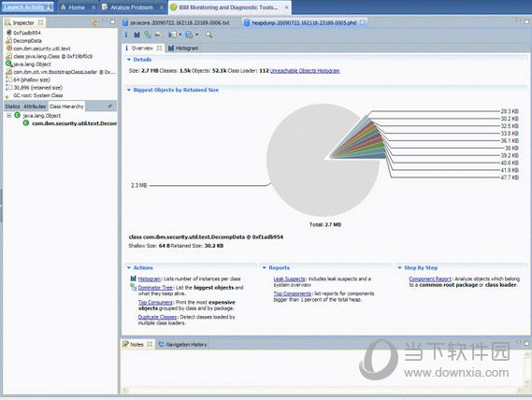532x400 pixels.
Task: Close the Overview tab
Action: coord(159,49)
